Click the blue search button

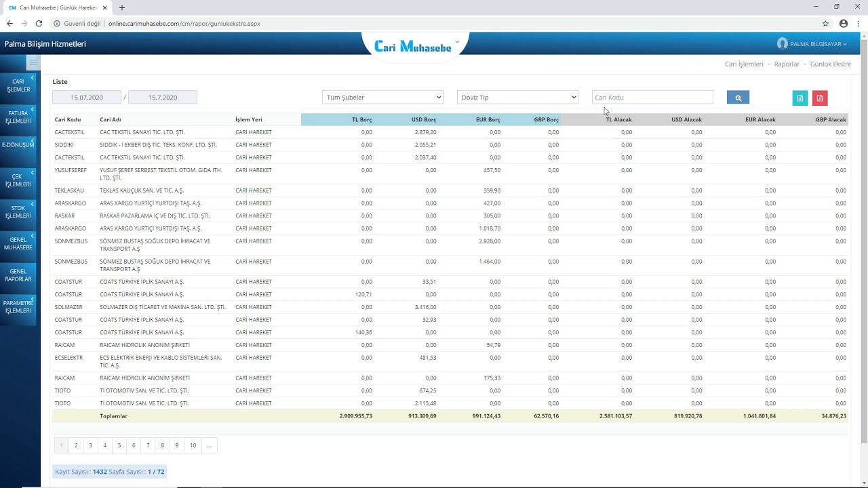click(738, 98)
